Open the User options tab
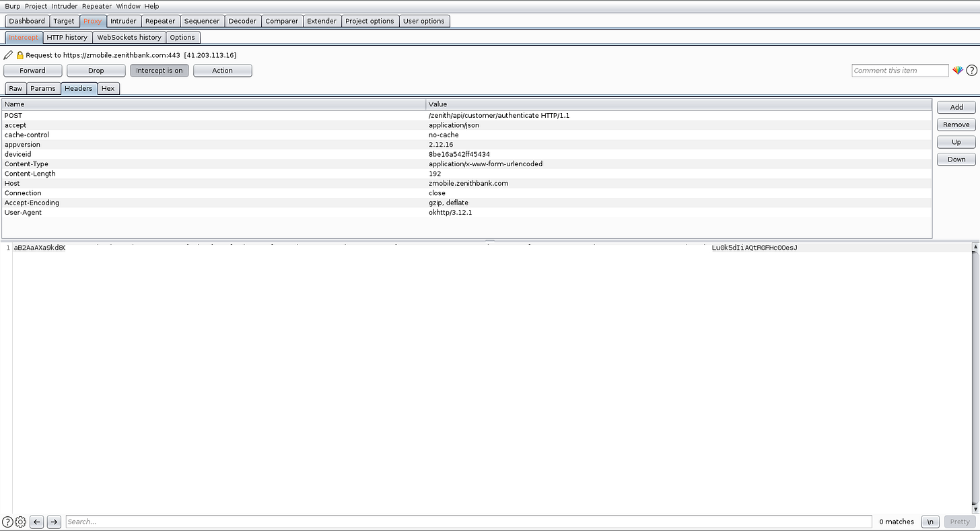Image resolution: width=980 pixels, height=531 pixels. [x=424, y=21]
